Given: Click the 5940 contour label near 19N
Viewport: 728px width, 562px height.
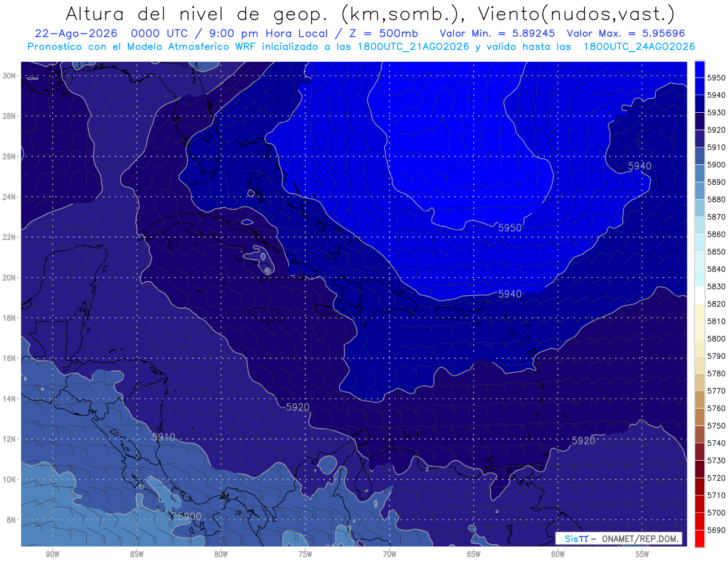Looking at the screenshot, I should (510, 294).
